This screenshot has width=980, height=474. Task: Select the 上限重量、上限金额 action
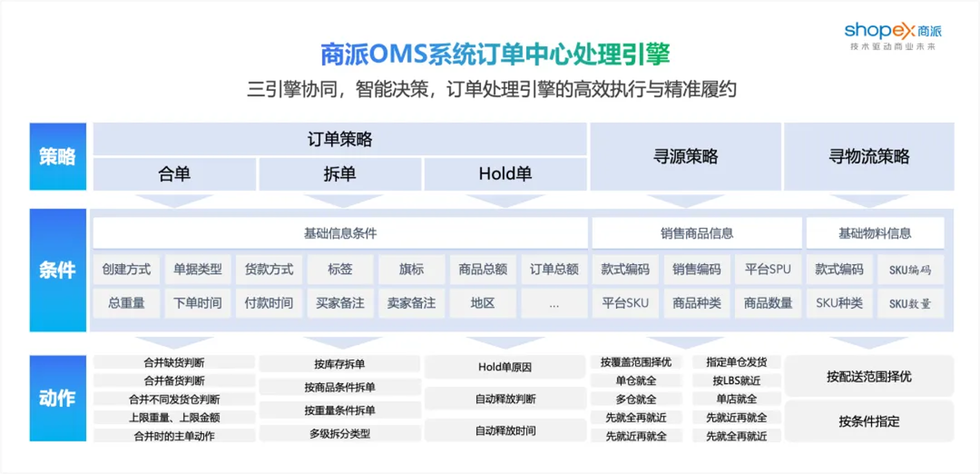(175, 417)
